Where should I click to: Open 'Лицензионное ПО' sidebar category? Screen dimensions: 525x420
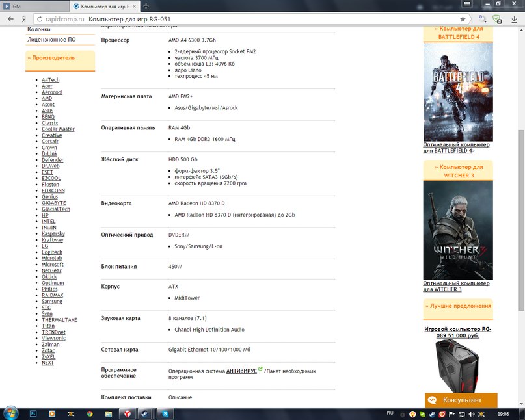51,40
